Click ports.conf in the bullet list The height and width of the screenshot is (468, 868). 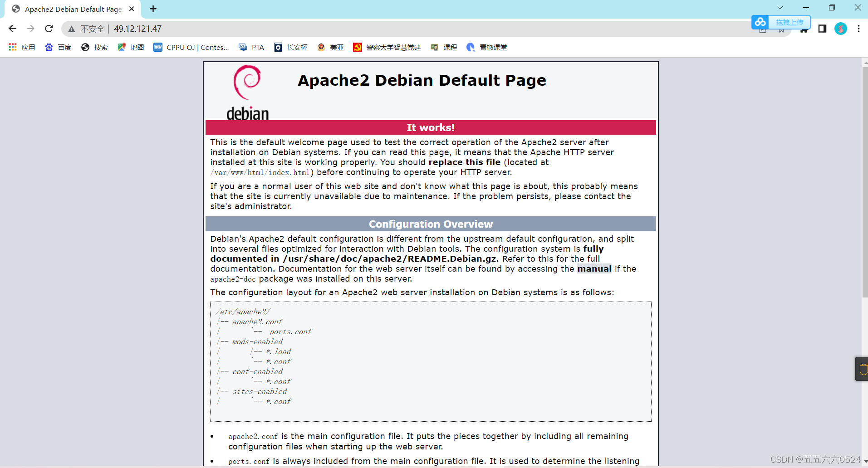tap(249, 461)
